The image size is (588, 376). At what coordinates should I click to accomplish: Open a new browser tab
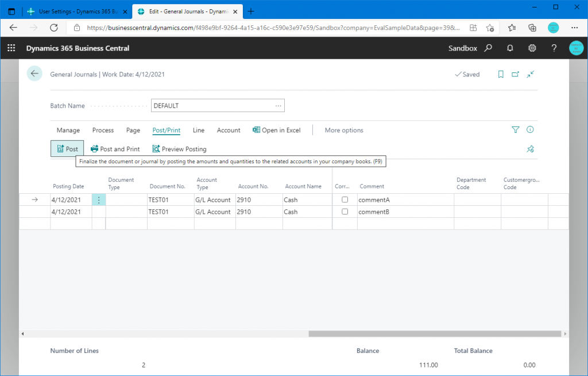[251, 11]
